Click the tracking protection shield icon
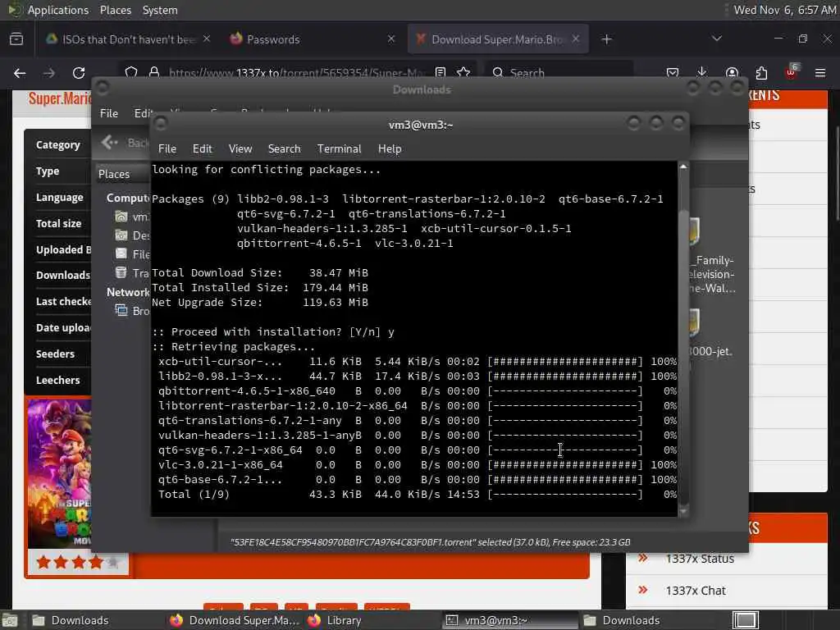The image size is (840, 630). 131,72
